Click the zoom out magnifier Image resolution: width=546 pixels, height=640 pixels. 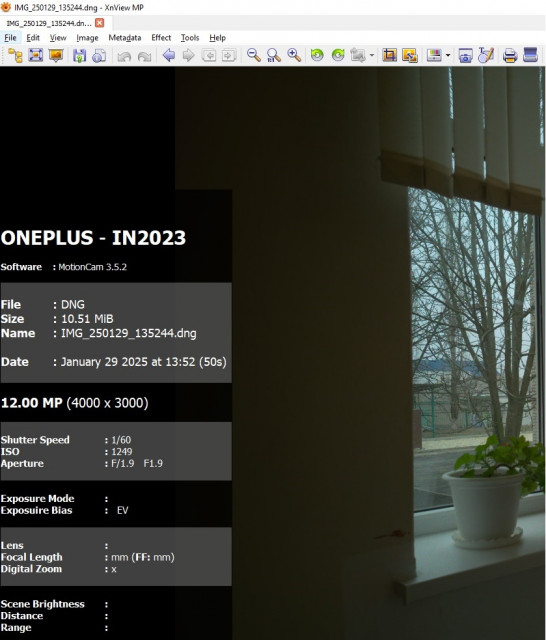pyautogui.click(x=253, y=55)
